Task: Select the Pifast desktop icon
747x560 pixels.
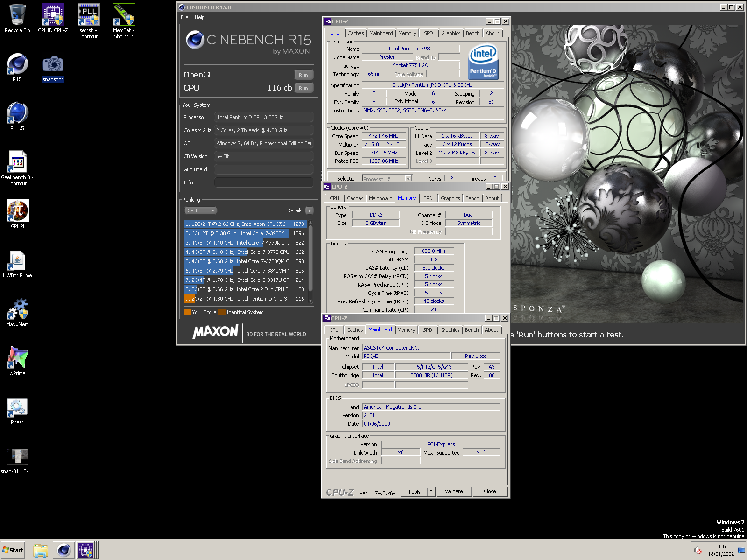Action: pyautogui.click(x=17, y=411)
